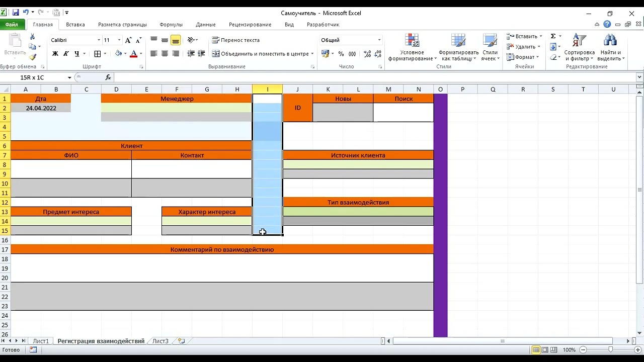
Task: Toggle underline Ч formatting
Action: click(76, 54)
